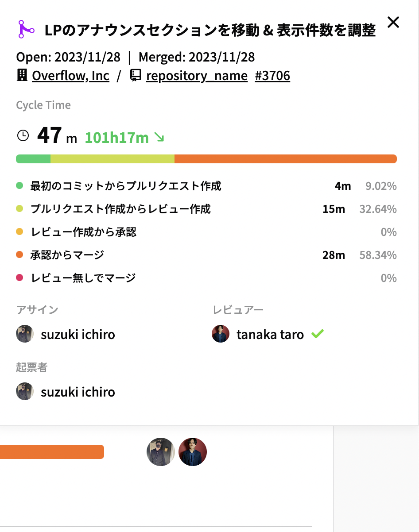
Task: Click tanaka taro's reviewer avatar
Action: [x=221, y=334]
